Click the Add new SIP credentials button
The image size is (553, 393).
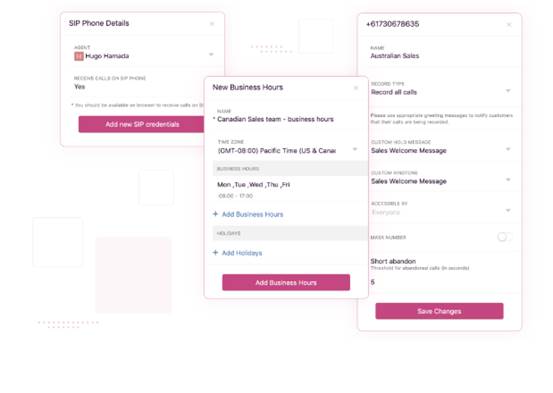pos(141,124)
